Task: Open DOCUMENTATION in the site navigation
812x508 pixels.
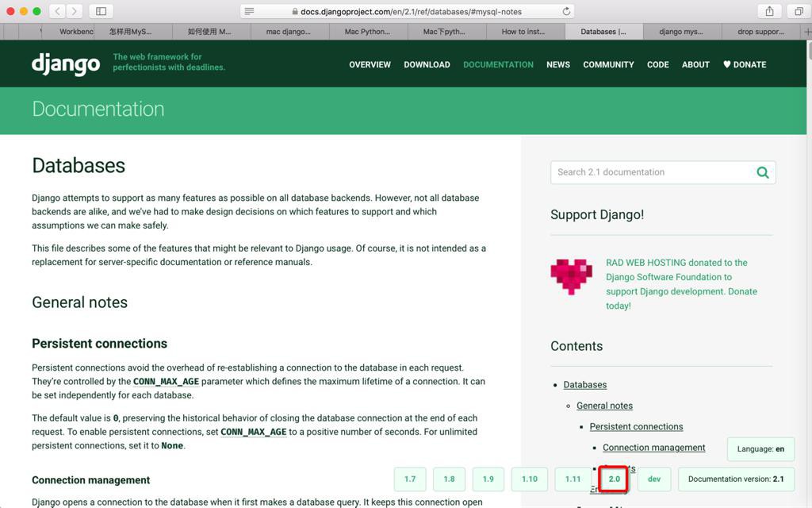Action: click(x=498, y=65)
